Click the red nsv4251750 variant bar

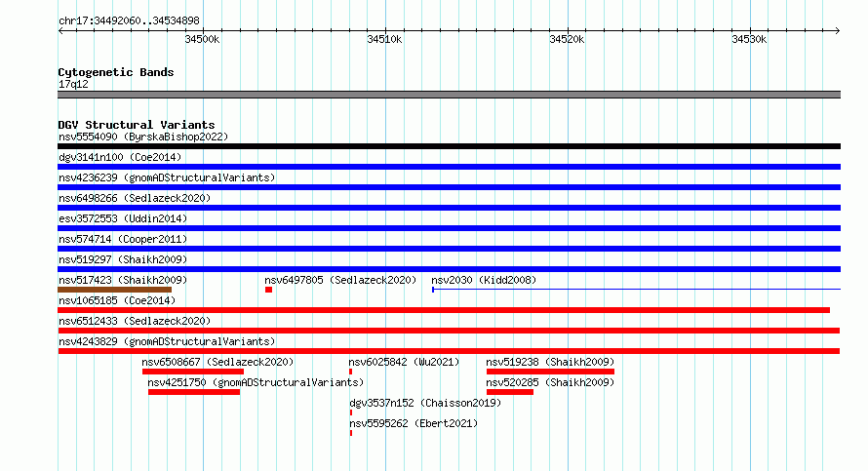[x=194, y=392]
